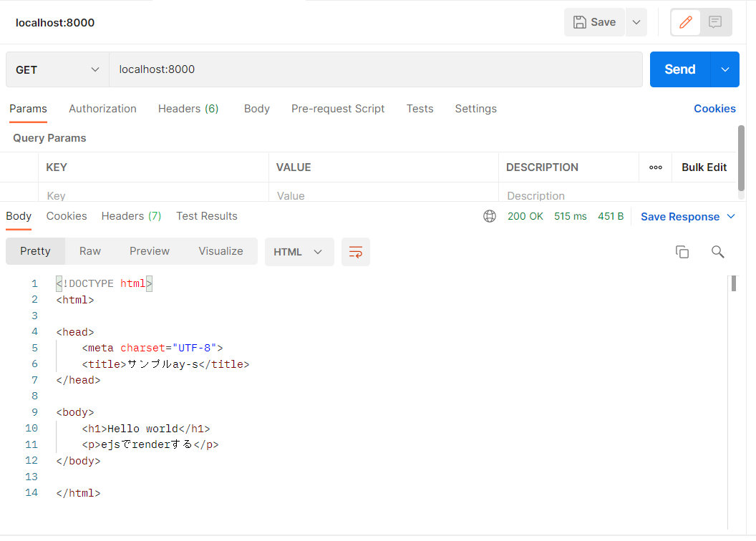The image size is (756, 541).
Task: Click the localhost:8000 request title
Action: pyautogui.click(x=55, y=23)
